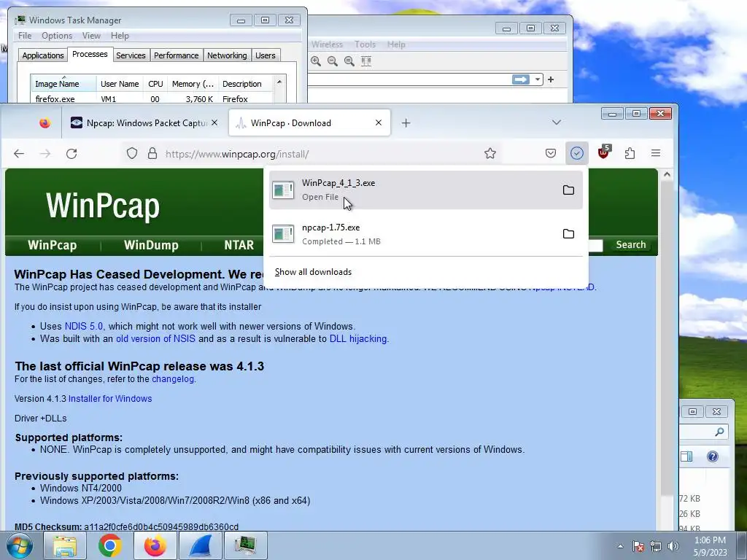Click the site Search button

(x=631, y=245)
